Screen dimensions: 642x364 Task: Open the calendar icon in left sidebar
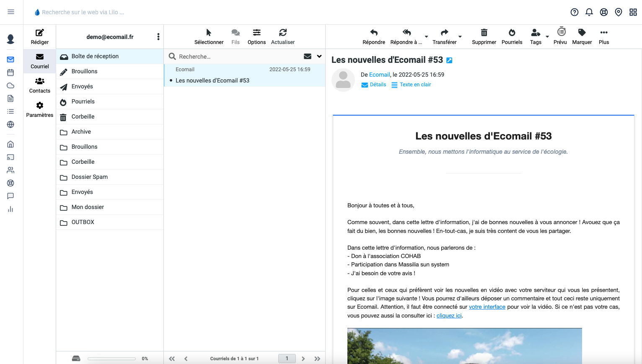click(10, 72)
